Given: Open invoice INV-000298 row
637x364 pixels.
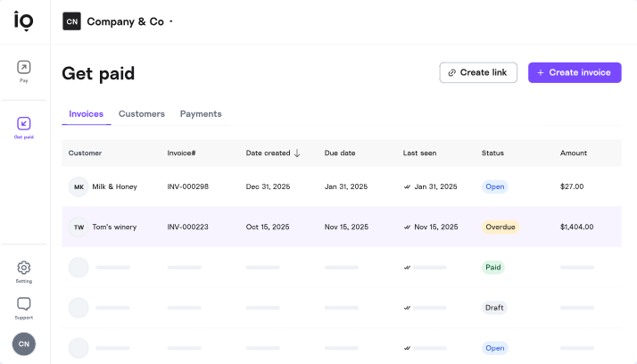Looking at the screenshot, I should 187,186.
